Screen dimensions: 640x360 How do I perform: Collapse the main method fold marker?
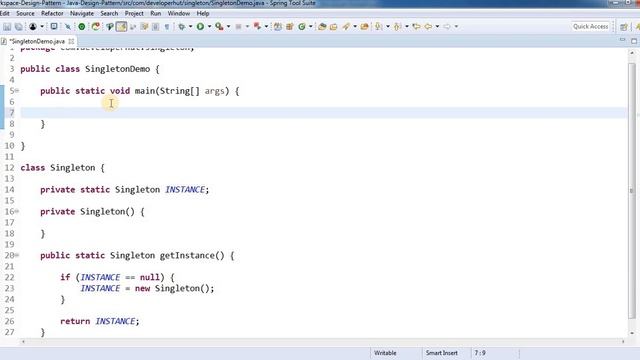17,91
